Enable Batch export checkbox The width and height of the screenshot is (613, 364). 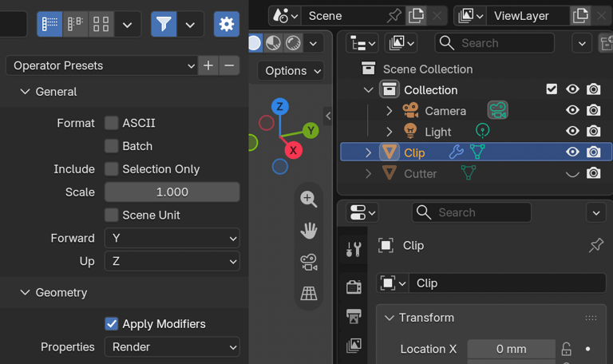(x=112, y=146)
